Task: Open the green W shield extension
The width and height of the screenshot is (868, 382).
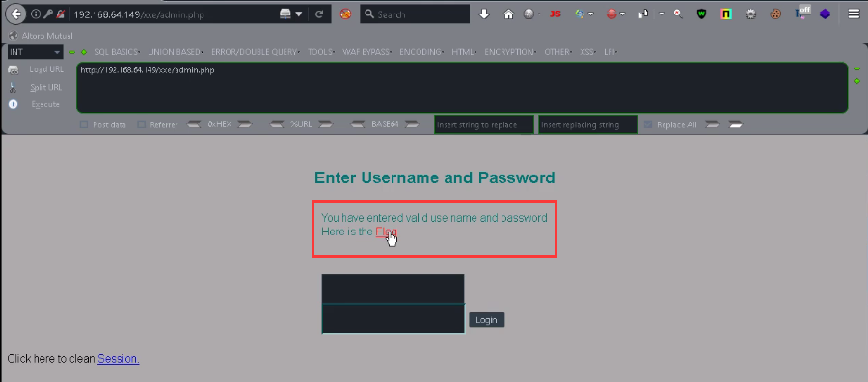Action: 701,14
